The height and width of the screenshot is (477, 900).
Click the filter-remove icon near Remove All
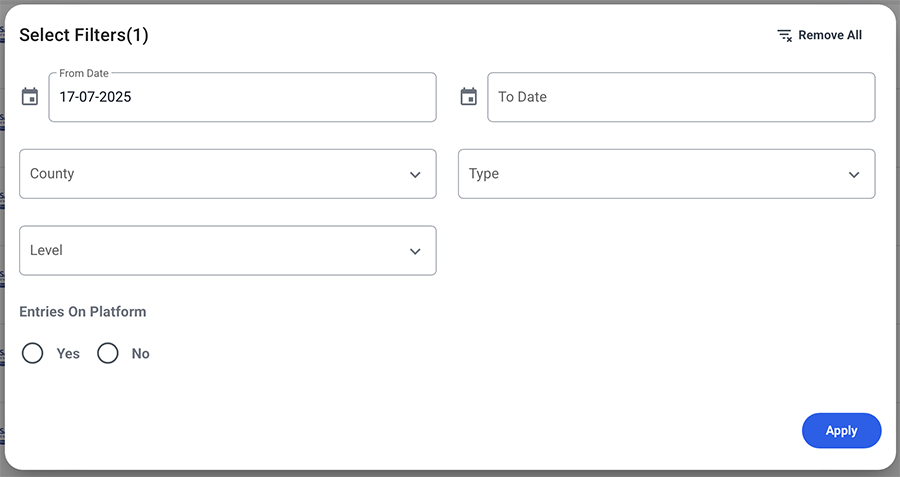pos(785,36)
